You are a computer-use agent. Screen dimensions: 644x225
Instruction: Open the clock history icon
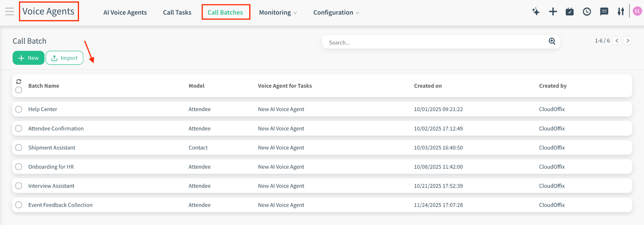point(587,12)
